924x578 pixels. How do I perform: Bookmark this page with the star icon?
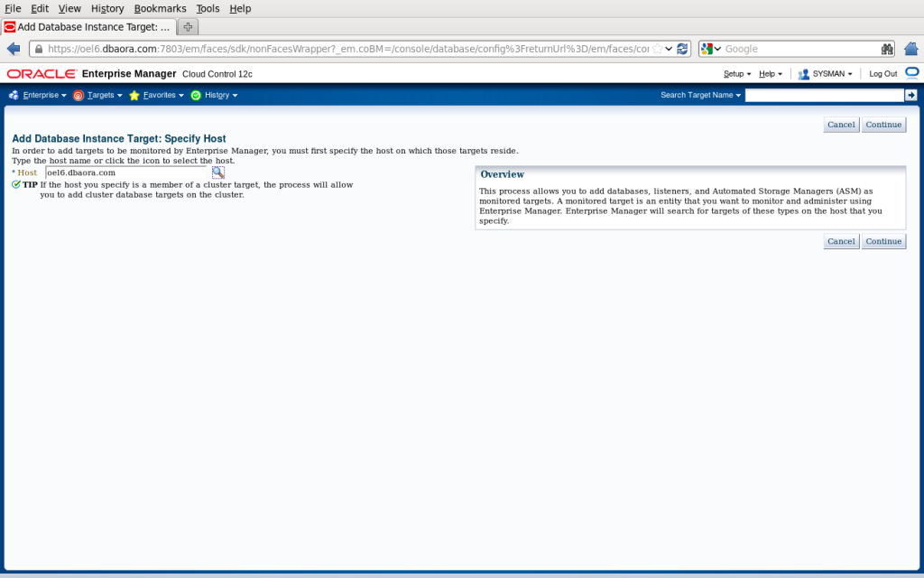[657, 49]
